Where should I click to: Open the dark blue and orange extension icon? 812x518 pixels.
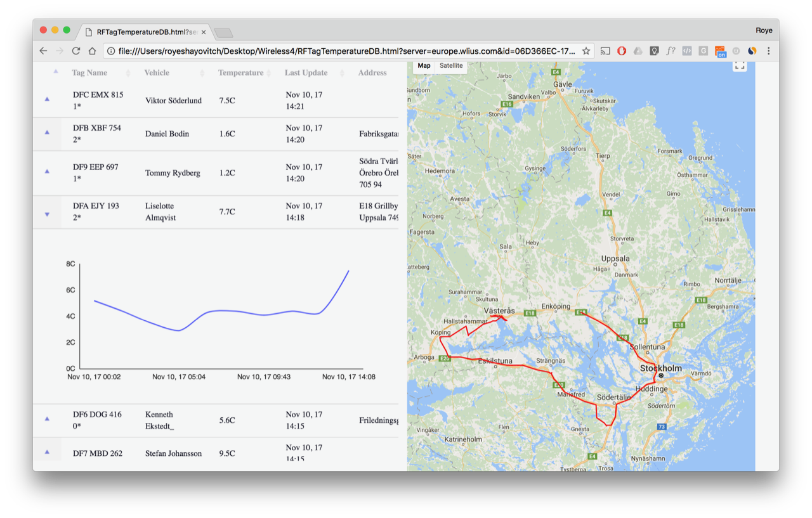[752, 51]
